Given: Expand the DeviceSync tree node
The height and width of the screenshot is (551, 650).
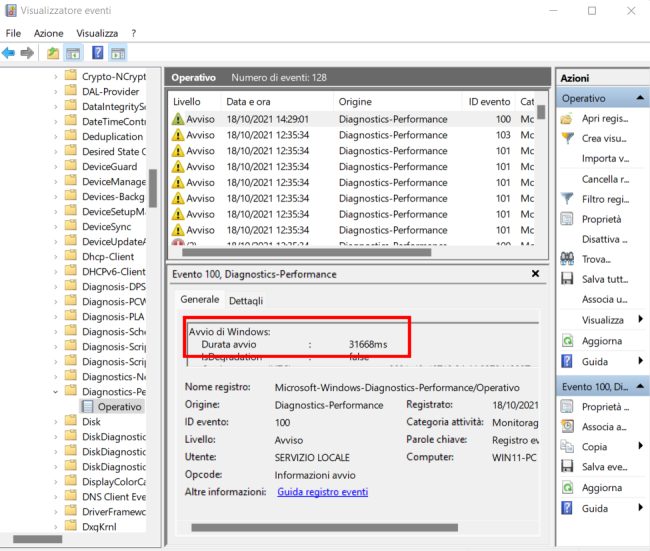Looking at the screenshot, I should click(x=56, y=227).
